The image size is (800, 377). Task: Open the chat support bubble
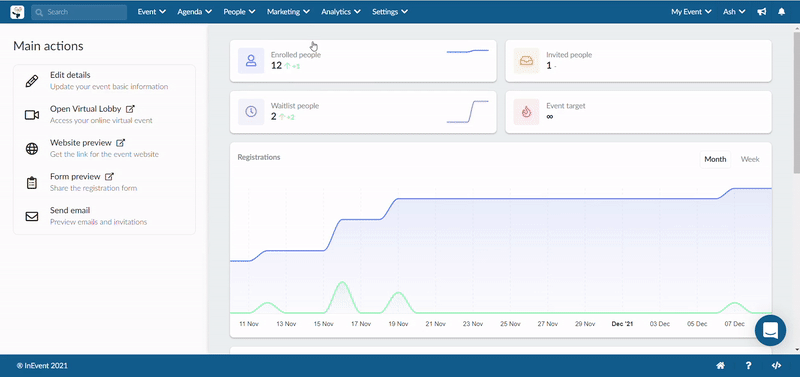click(x=770, y=331)
